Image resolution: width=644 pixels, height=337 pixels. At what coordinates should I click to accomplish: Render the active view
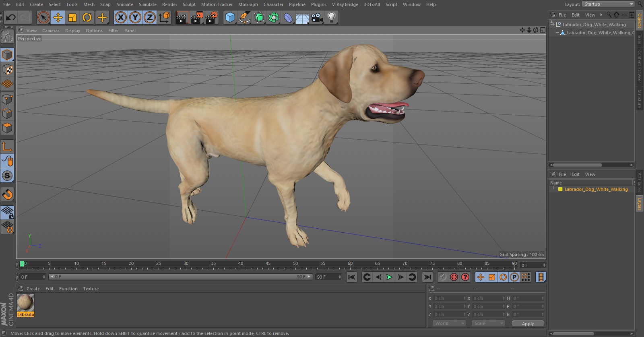point(182,17)
